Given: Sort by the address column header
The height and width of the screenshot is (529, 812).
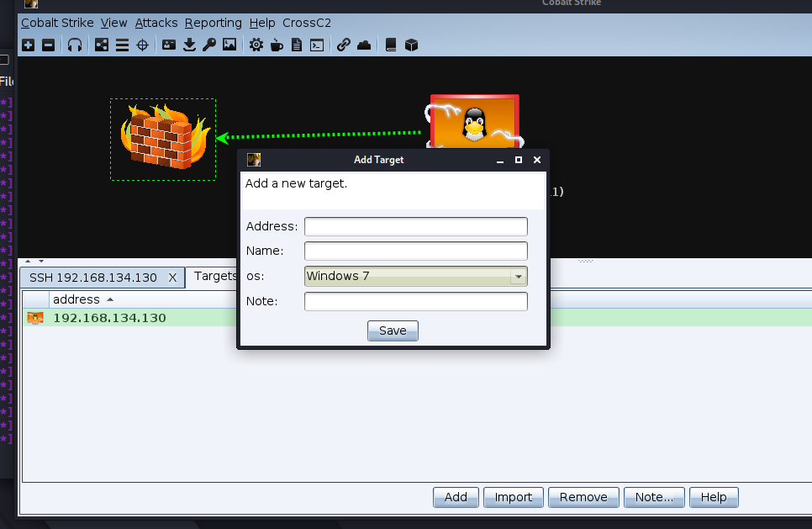Looking at the screenshot, I should [x=76, y=299].
